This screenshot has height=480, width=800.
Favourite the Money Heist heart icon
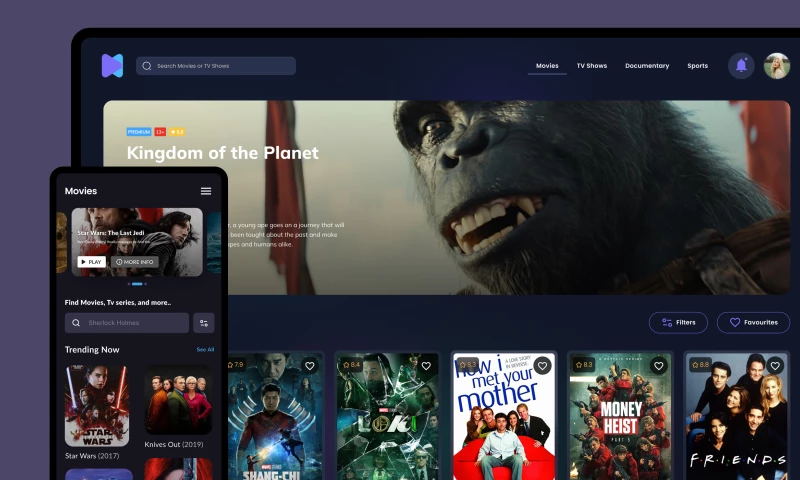coord(659,366)
